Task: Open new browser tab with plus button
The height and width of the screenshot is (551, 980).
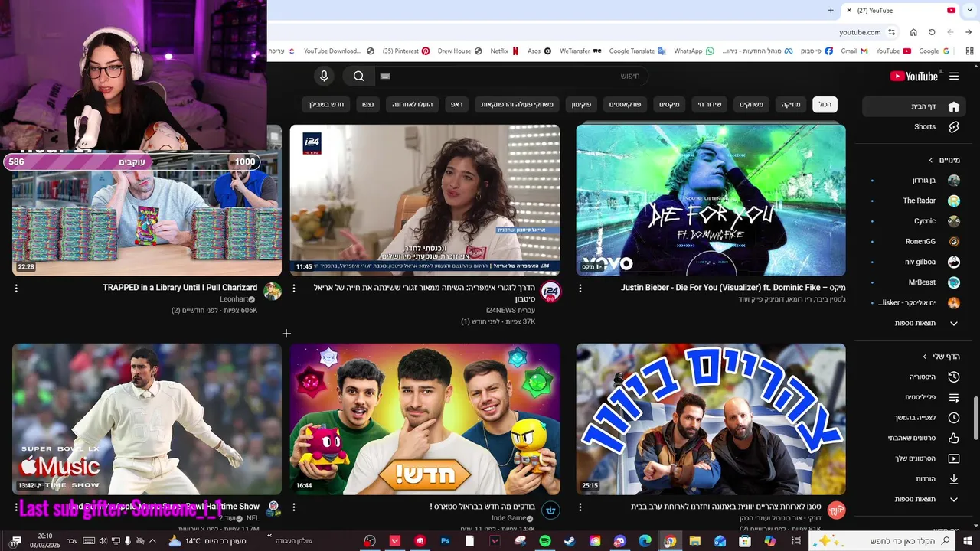Action: click(x=831, y=11)
